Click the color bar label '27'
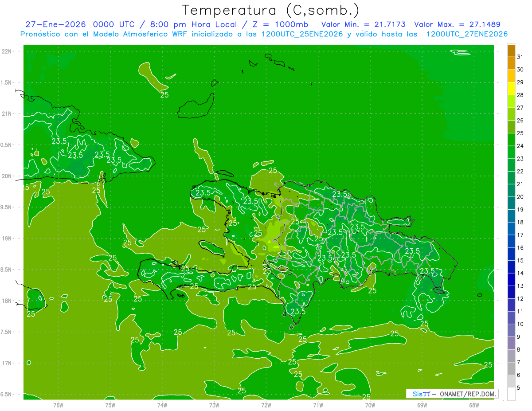The height and width of the screenshot is (411, 532). tap(520, 108)
